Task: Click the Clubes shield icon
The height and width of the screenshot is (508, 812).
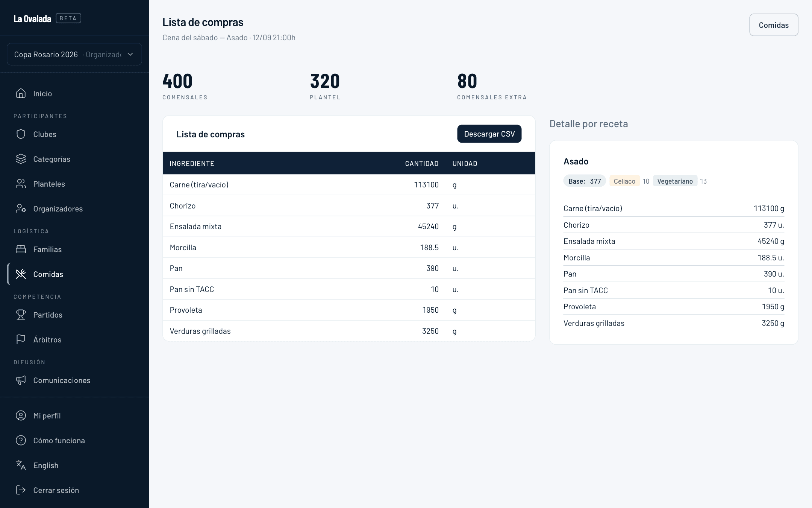Action: [21, 134]
